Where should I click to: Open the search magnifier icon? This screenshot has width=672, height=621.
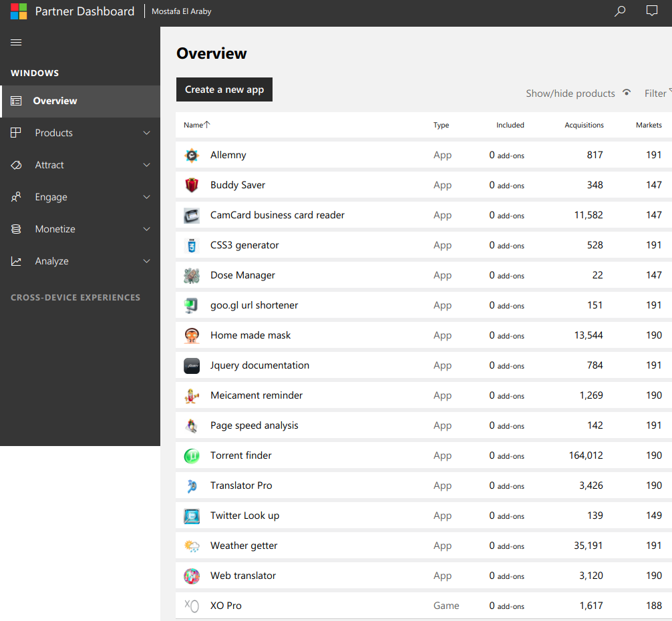click(x=620, y=11)
